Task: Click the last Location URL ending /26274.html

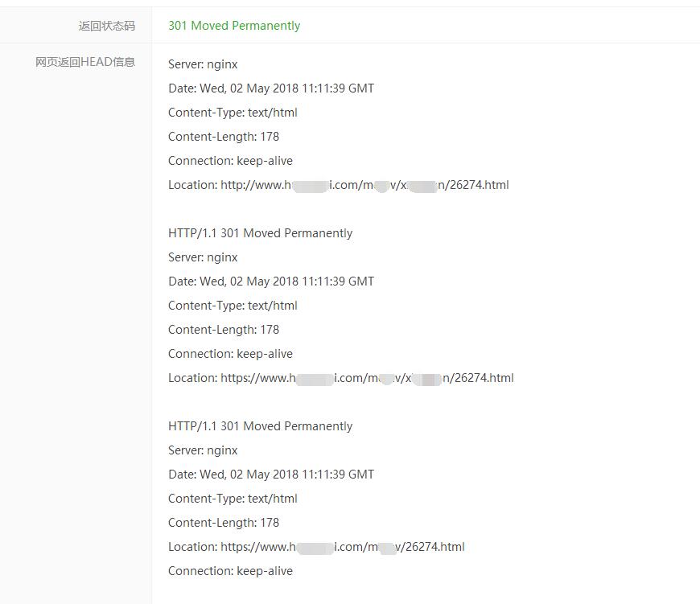Action: click(343, 547)
